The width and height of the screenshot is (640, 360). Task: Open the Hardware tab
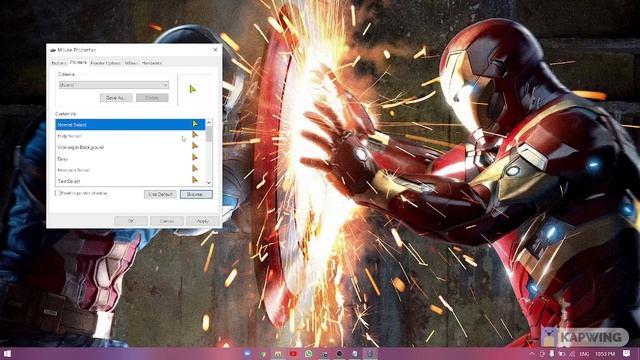pyautogui.click(x=152, y=63)
